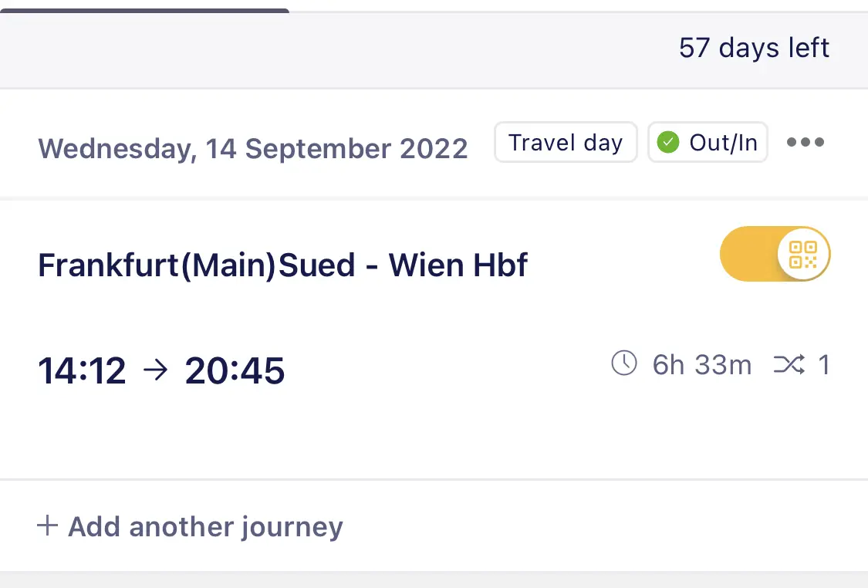The width and height of the screenshot is (868, 588).
Task: Select the Travel day badge
Action: (x=566, y=143)
